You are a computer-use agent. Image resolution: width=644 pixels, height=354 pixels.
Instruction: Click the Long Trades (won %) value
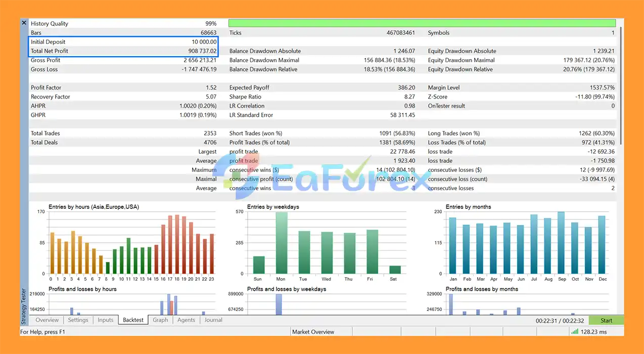(x=597, y=134)
